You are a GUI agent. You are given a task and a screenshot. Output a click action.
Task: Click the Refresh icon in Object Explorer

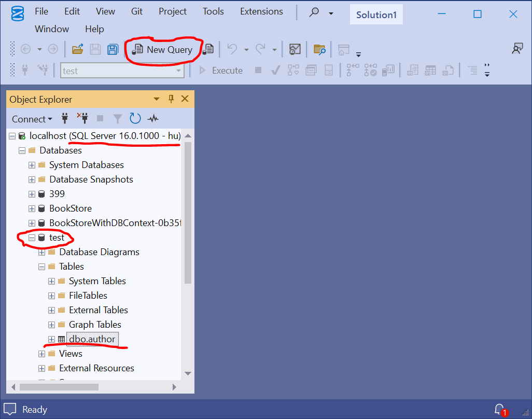(135, 118)
